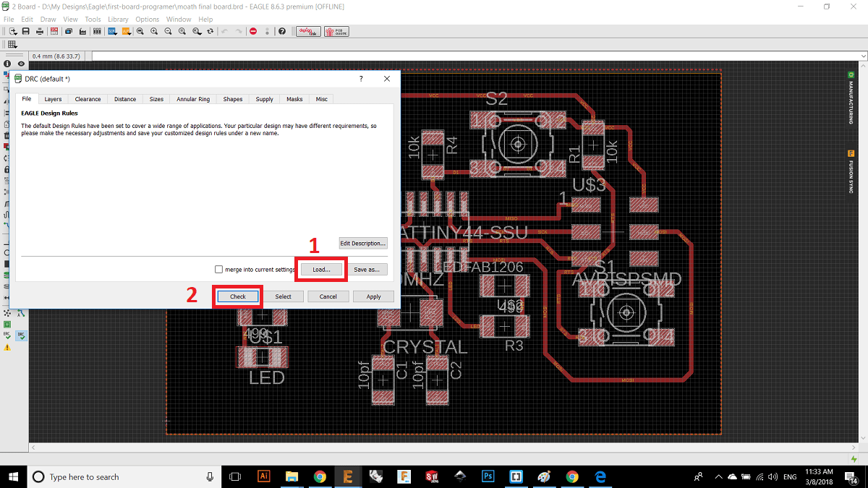Click the Check button to run DRC
868x488 pixels.
(238, 296)
